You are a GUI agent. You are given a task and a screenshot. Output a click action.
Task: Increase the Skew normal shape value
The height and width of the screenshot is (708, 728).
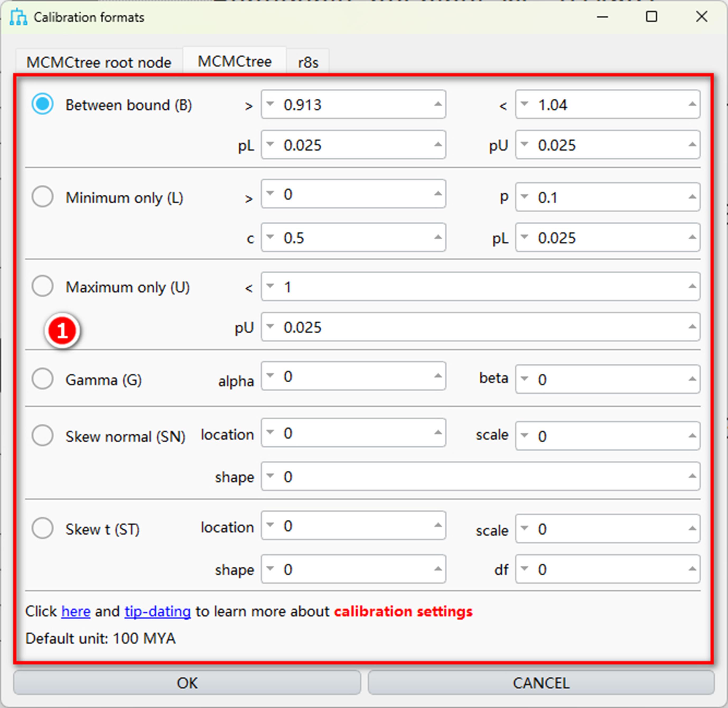pyautogui.click(x=692, y=476)
